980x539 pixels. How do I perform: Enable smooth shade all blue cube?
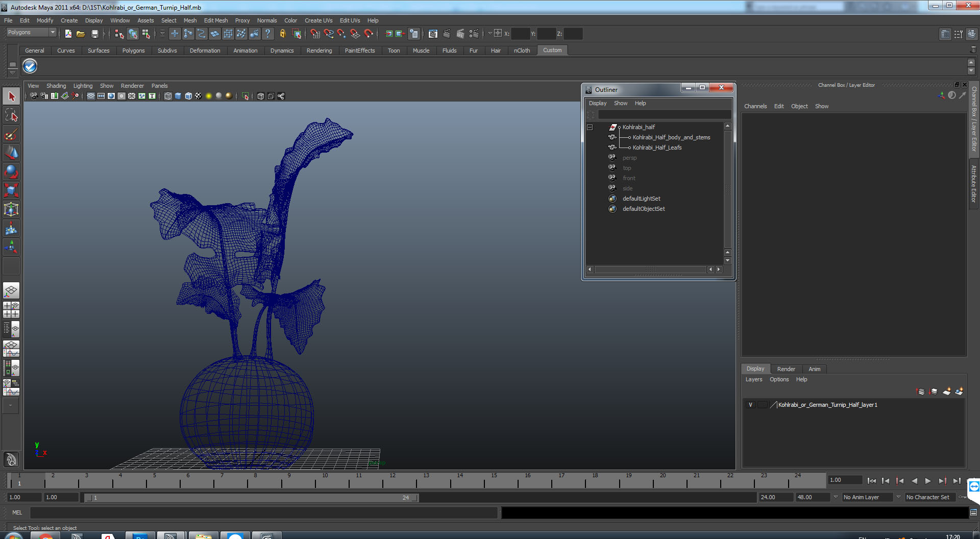pos(178,96)
